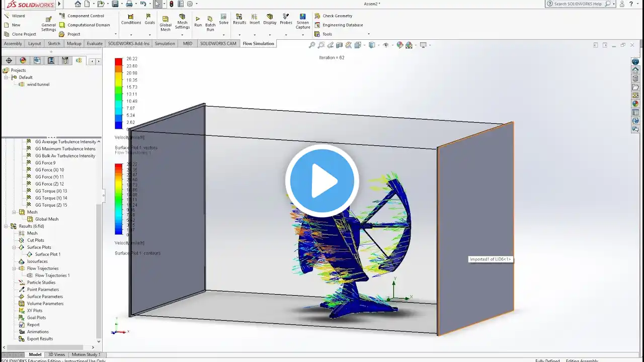644x362 pixels.
Task: Click the Clone Project button
Action: (x=20, y=34)
